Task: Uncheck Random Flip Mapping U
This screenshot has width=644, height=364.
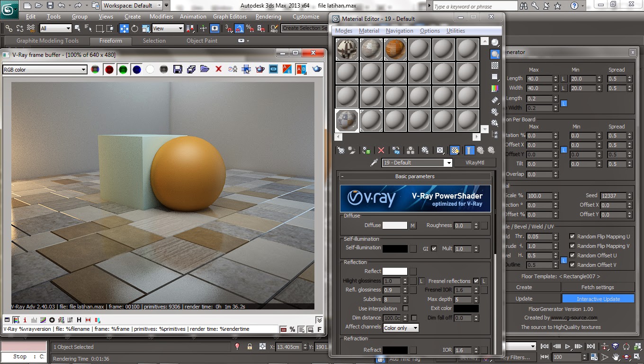Action: tap(572, 236)
